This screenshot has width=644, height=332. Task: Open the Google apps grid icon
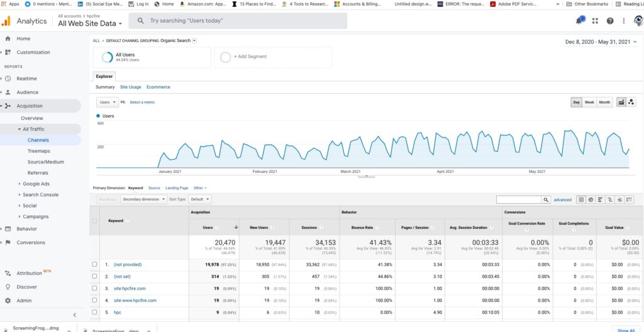595,21
